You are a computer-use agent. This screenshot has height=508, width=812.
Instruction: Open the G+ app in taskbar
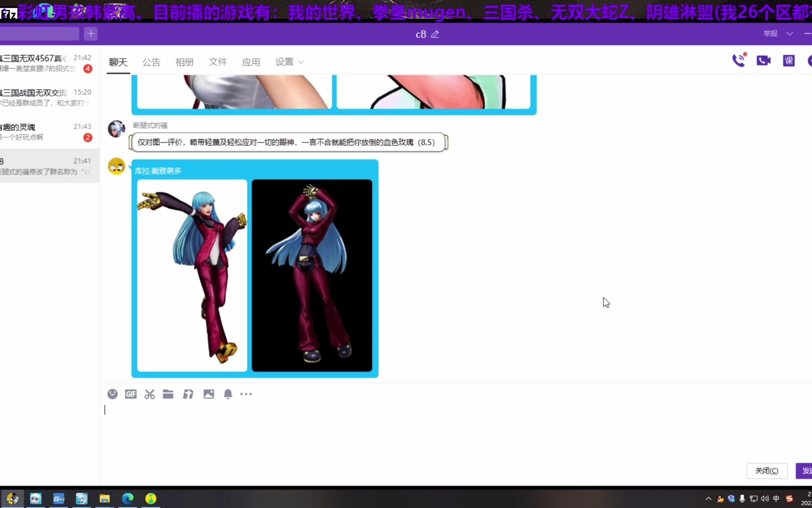point(59,498)
